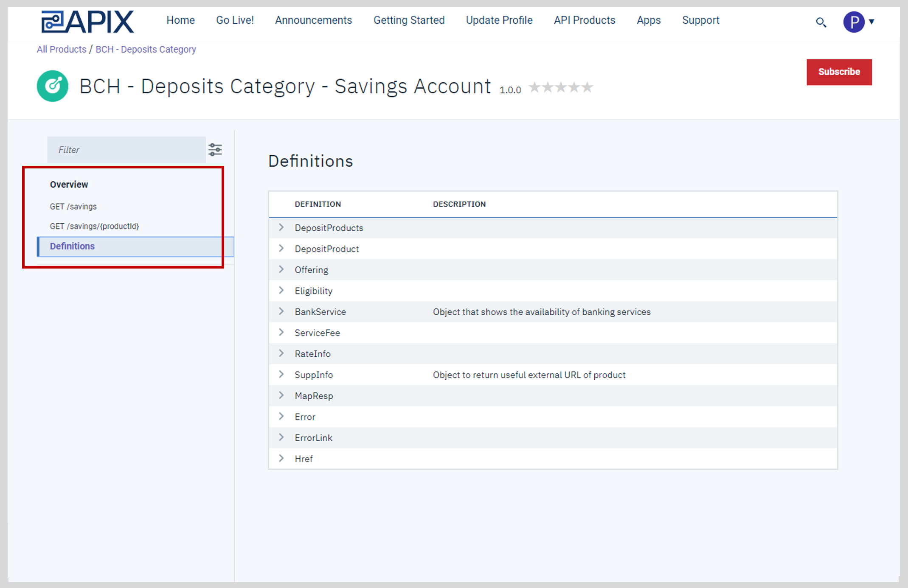Open the search magnifier icon
The image size is (908, 588).
tap(821, 22)
